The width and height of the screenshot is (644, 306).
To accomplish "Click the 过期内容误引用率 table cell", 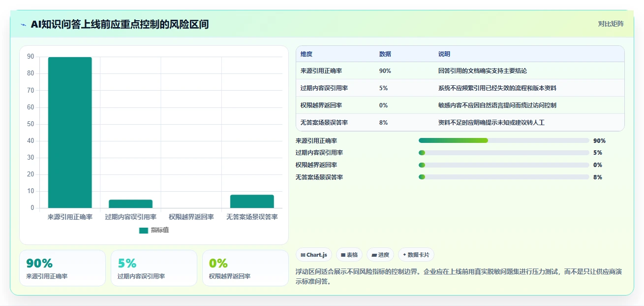I will point(324,88).
